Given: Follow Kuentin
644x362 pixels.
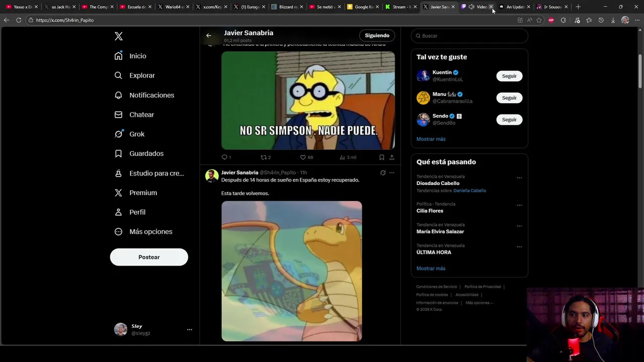Looking at the screenshot, I should click(509, 76).
